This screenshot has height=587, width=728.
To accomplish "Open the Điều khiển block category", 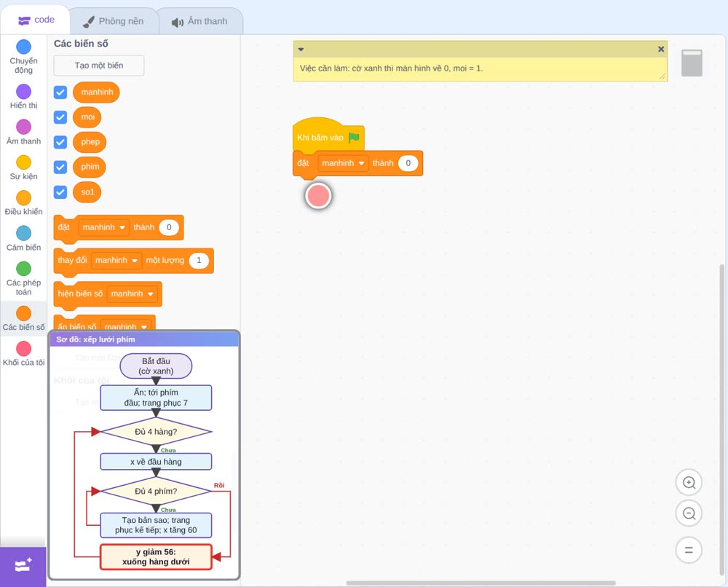I will click(23, 203).
